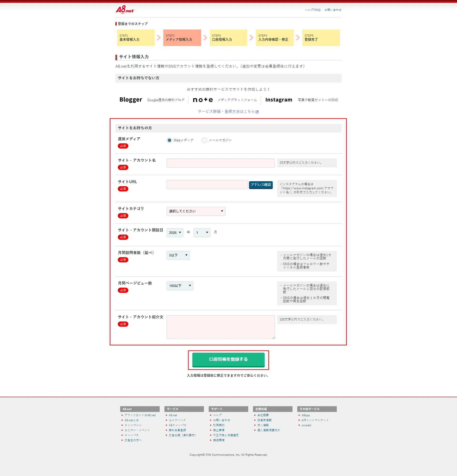Open footer link 会社概要
The width and height of the screenshot is (457, 476).
(263, 415)
